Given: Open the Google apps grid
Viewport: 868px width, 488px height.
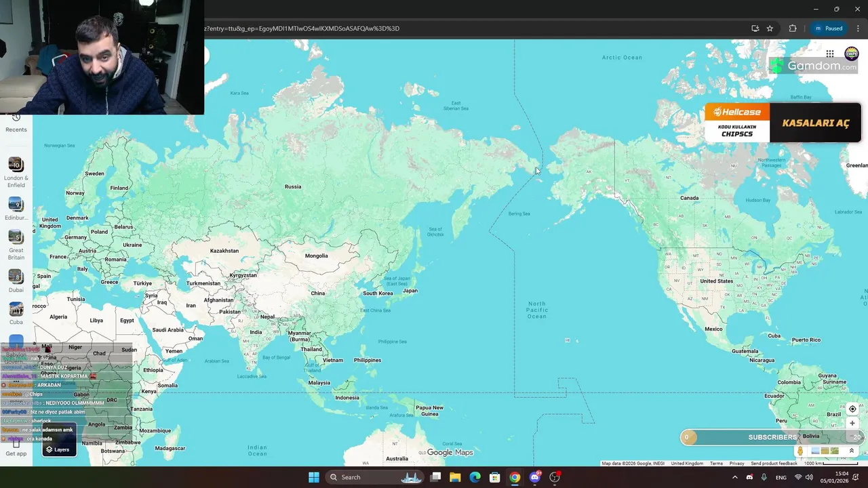Looking at the screenshot, I should click(x=830, y=54).
